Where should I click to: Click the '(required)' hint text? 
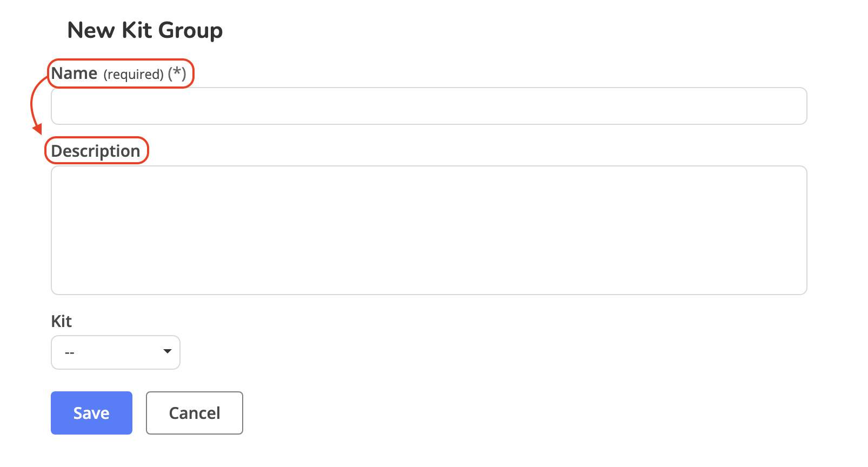coord(133,75)
